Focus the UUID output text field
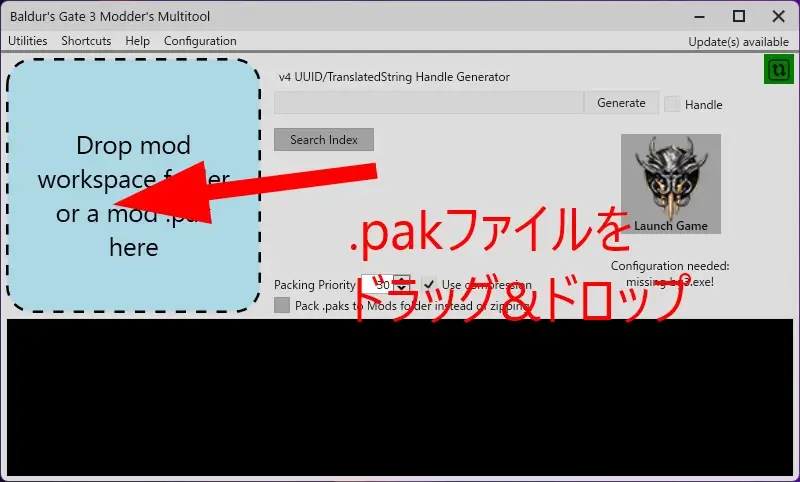The image size is (800, 482). tap(429, 103)
